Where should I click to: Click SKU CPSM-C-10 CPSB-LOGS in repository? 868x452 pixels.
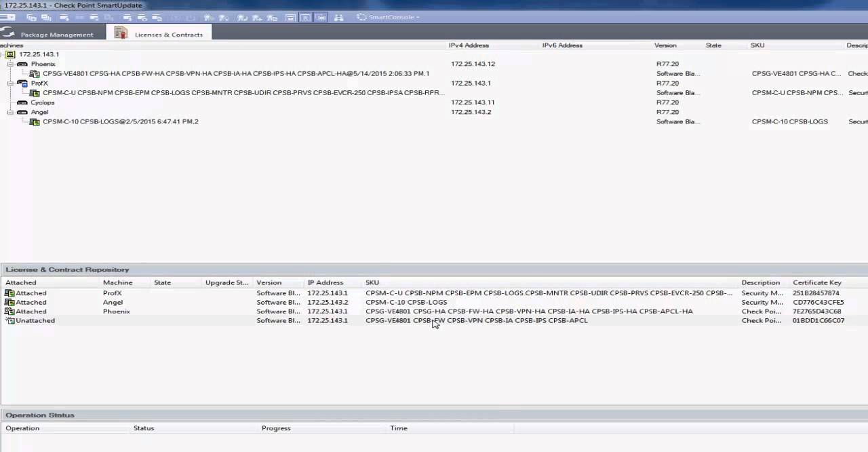406,302
